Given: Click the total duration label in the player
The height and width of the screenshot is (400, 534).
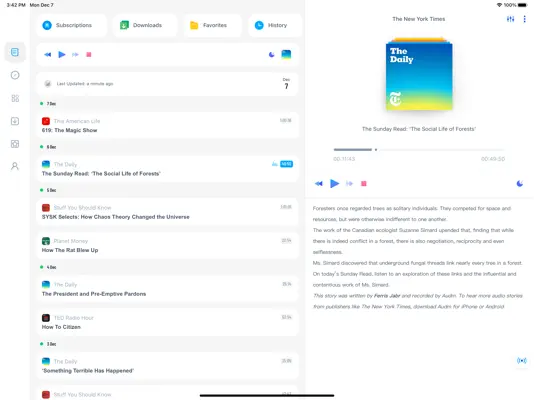Looking at the screenshot, I should pos(493,159).
